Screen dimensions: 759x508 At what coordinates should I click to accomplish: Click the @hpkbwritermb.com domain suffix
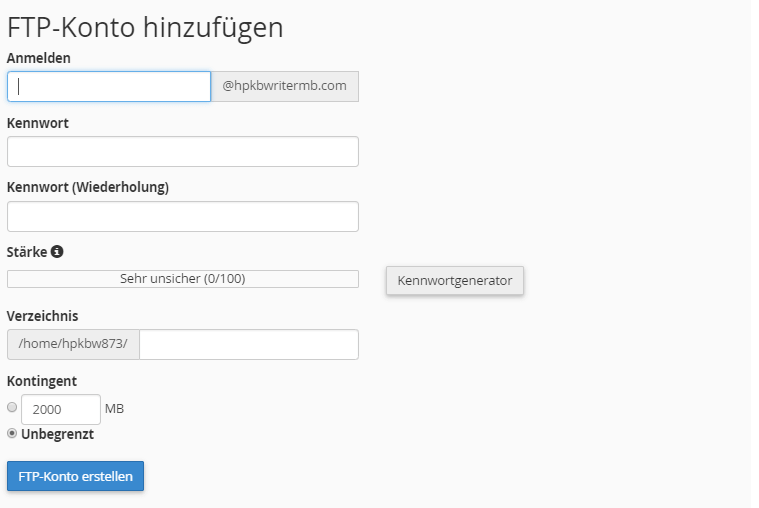tap(285, 87)
